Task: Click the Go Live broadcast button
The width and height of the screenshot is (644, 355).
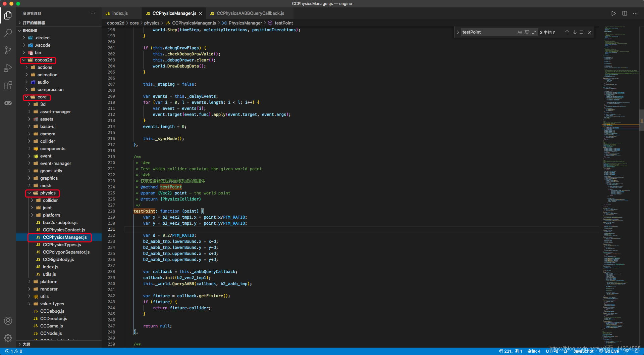Action: coord(609,351)
